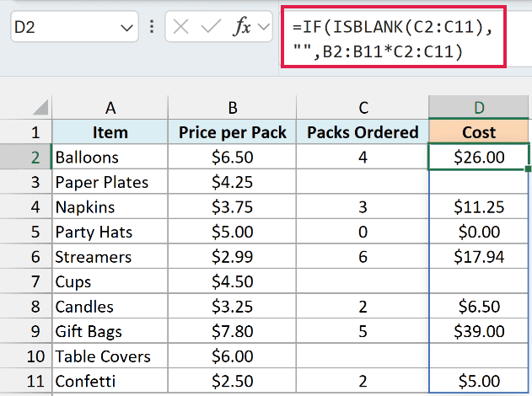532x396 pixels.
Task: Select row 4 header
Action: click(x=26, y=206)
